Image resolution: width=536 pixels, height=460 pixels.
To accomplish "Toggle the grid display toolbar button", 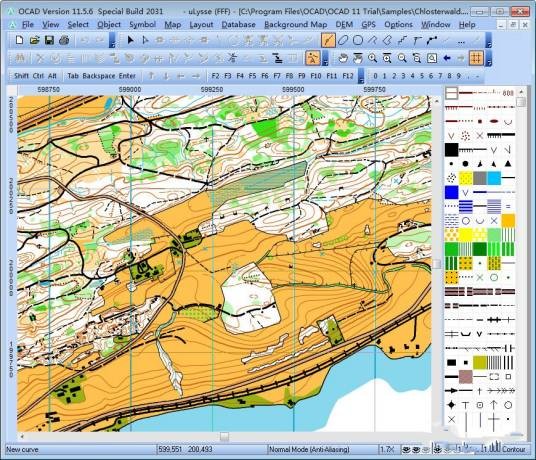I will (x=476, y=58).
